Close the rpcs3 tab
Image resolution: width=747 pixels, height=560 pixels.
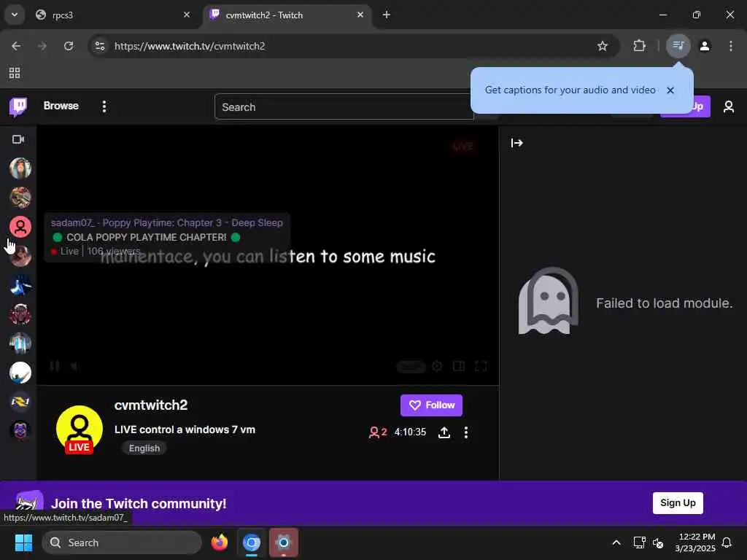pos(187,15)
